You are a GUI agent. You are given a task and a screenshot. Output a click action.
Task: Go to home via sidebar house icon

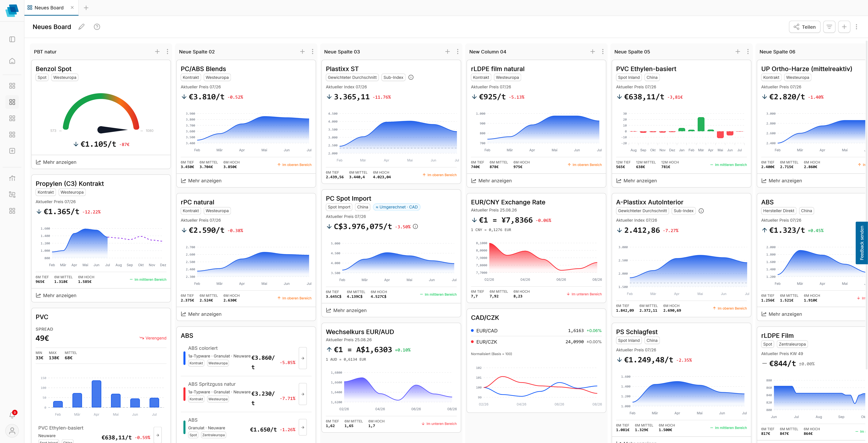[x=12, y=61]
